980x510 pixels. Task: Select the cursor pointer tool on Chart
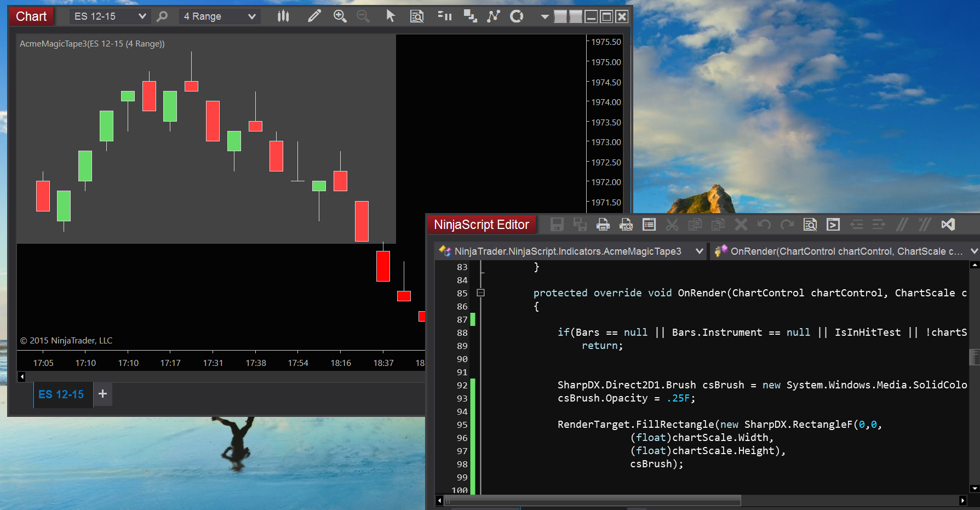391,16
